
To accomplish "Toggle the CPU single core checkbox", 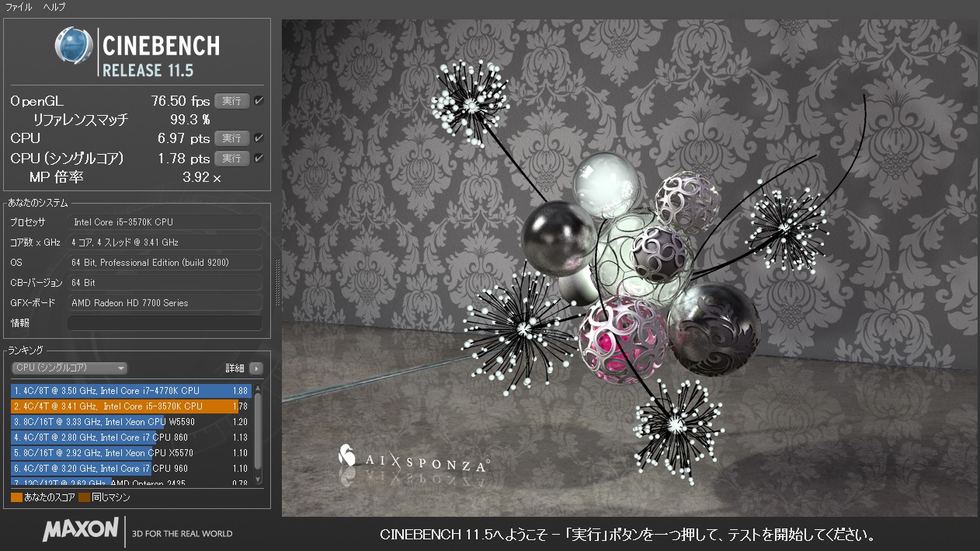I will pyautogui.click(x=259, y=159).
